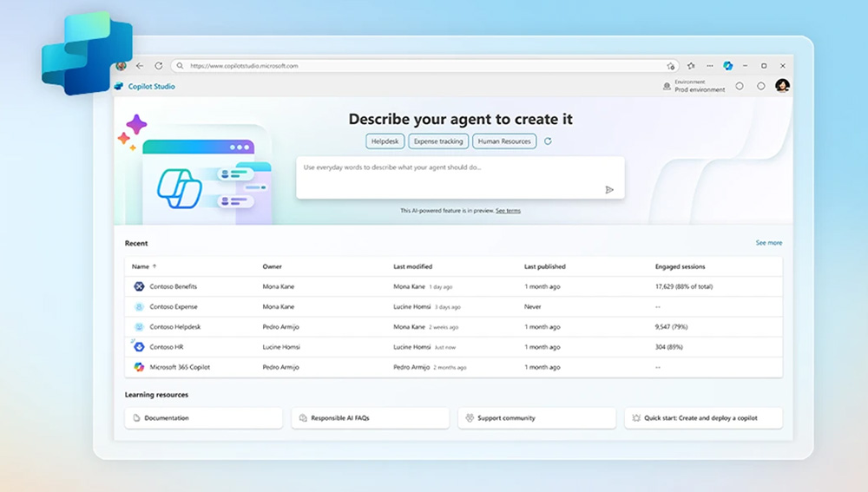Click the Owner column header
The image size is (868, 492).
(x=272, y=266)
